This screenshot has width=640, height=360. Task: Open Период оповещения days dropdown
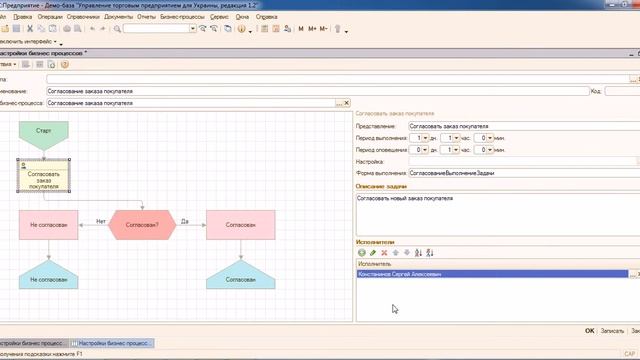[425, 150]
